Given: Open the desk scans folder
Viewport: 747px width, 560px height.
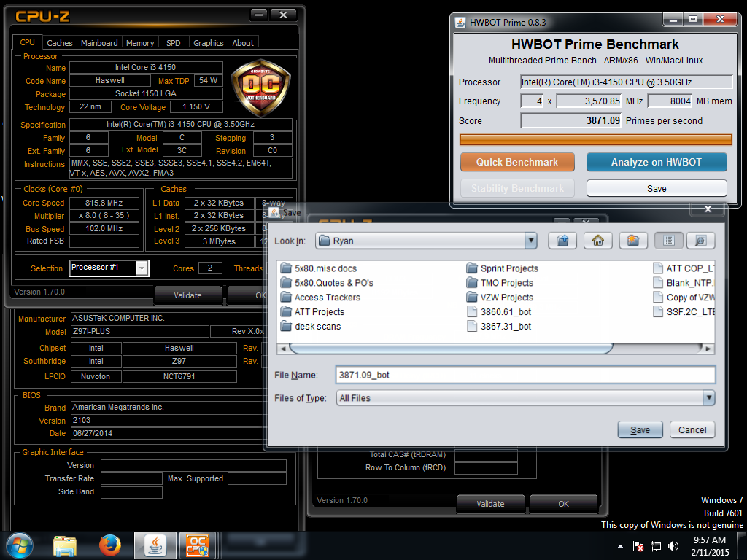Looking at the screenshot, I should click(311, 326).
